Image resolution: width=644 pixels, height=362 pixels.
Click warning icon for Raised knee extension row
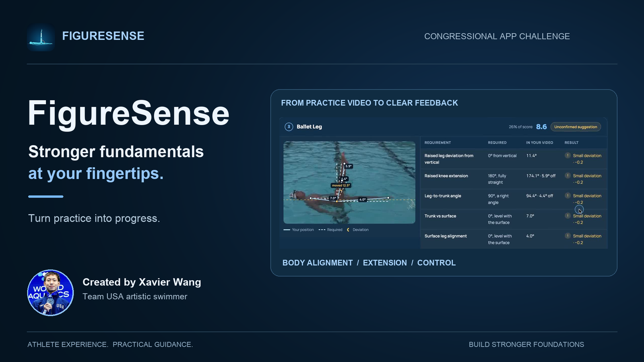click(x=568, y=175)
